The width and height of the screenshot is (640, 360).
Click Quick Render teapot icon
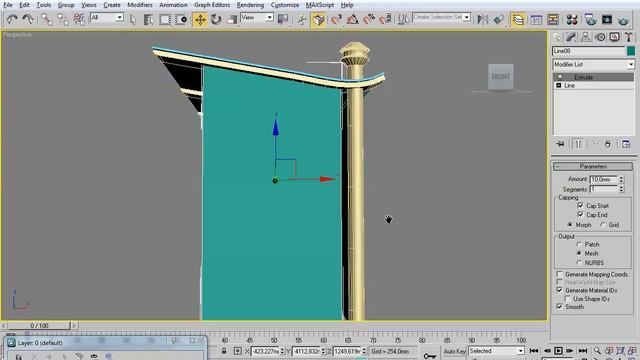point(623,19)
